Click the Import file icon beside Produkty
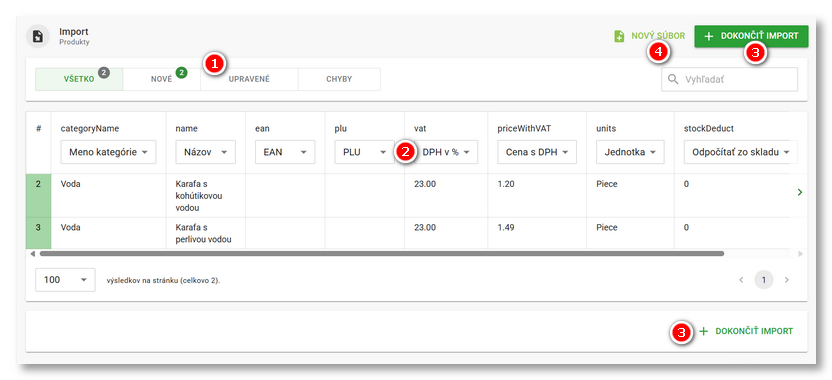832x380 pixels. 38,37
